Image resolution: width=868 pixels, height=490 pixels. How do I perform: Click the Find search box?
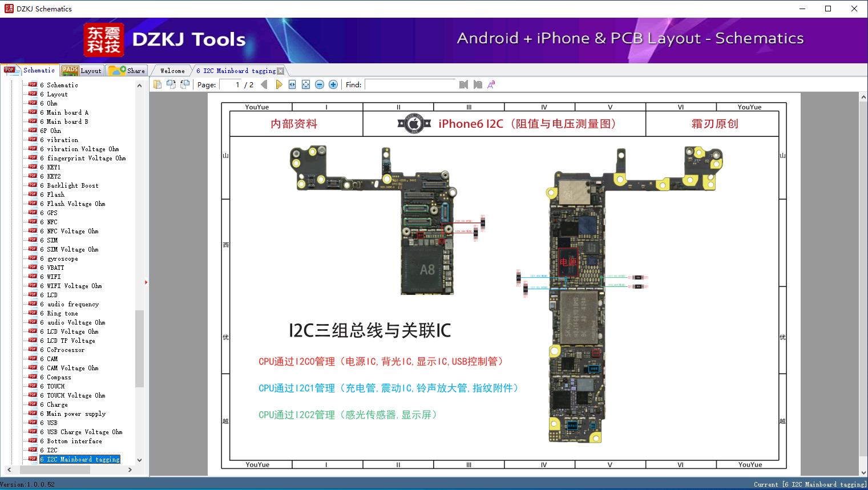tap(411, 84)
